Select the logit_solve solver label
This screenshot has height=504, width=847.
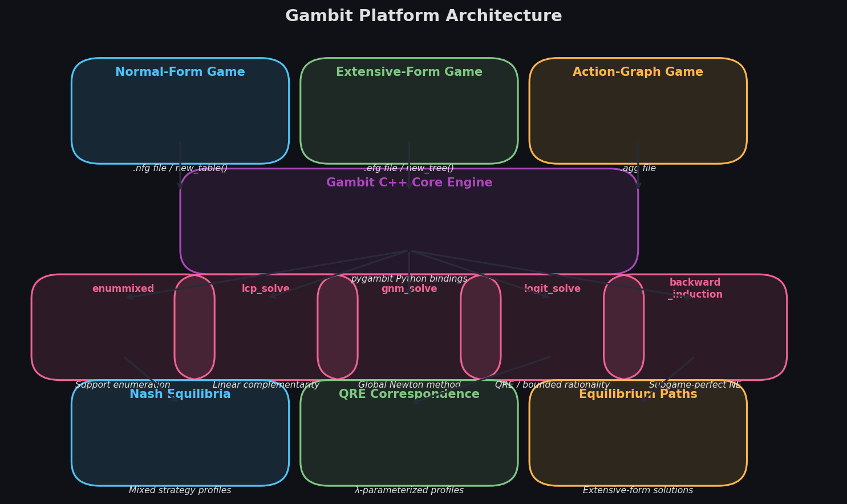[552, 289]
